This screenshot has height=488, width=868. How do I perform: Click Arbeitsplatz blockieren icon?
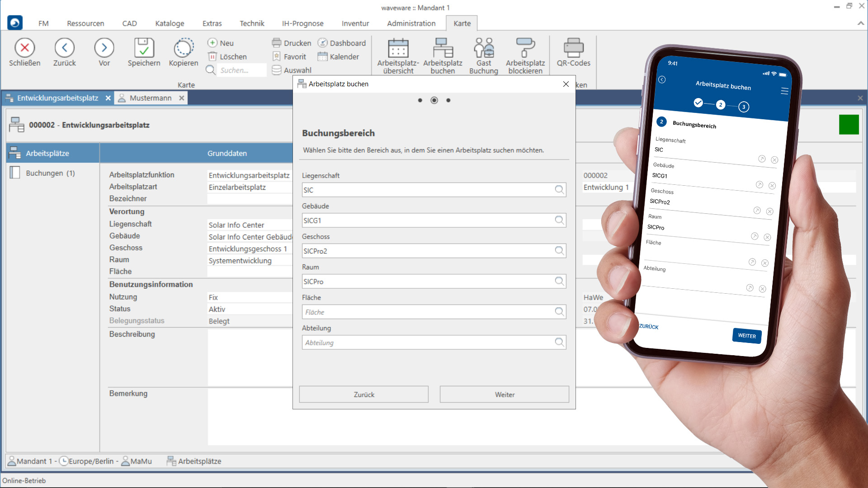point(525,48)
